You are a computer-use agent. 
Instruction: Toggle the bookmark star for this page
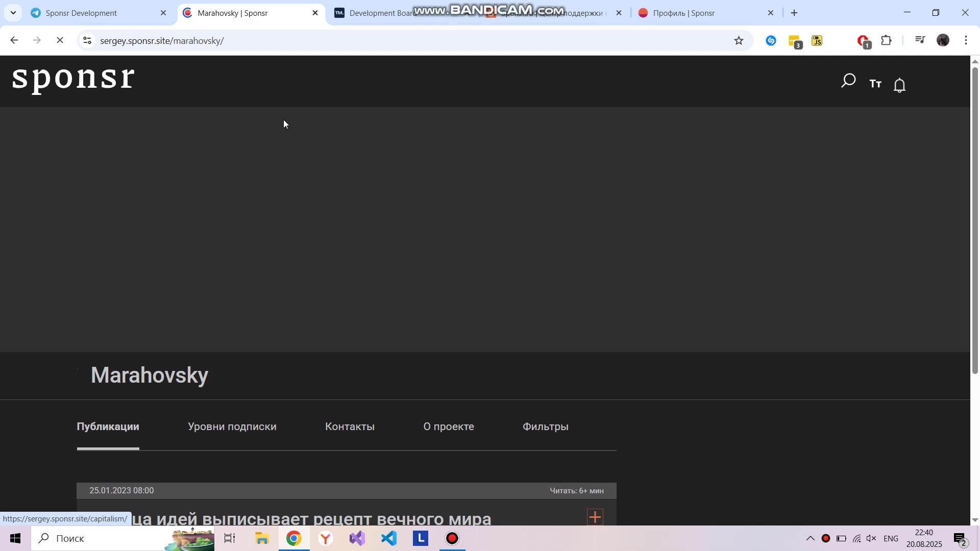tap(739, 40)
